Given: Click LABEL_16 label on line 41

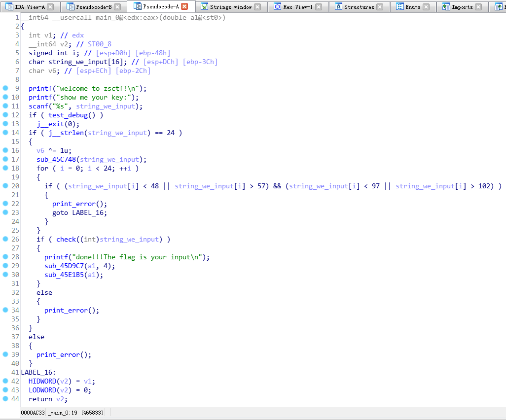Looking at the screenshot, I should pyautogui.click(x=38, y=372).
